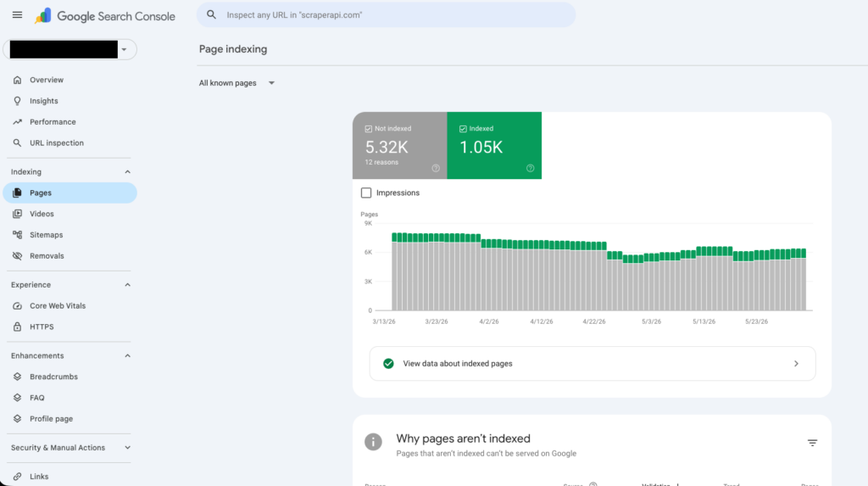Click the Links icon in sidebar
Image resolution: width=868 pixels, height=486 pixels.
coord(17,477)
